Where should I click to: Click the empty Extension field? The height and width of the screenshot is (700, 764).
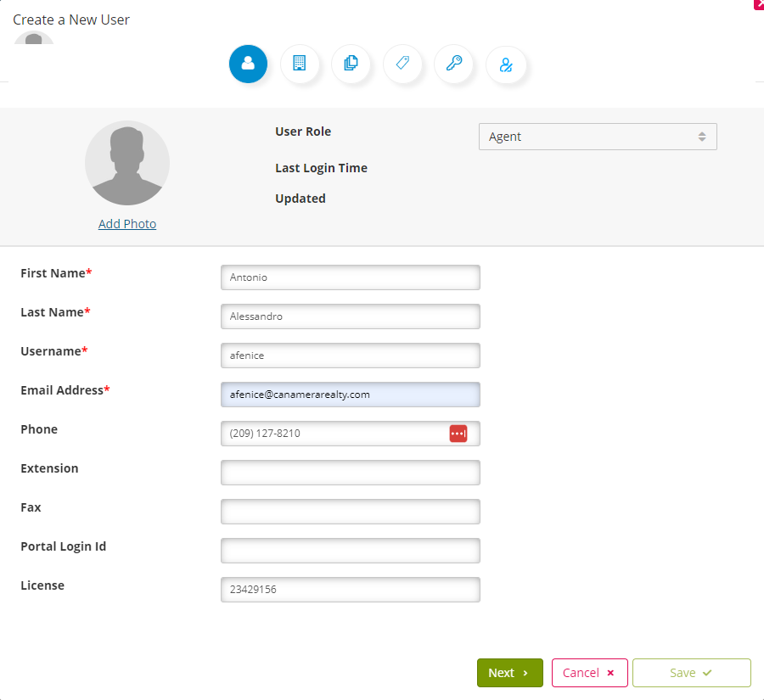click(x=350, y=472)
